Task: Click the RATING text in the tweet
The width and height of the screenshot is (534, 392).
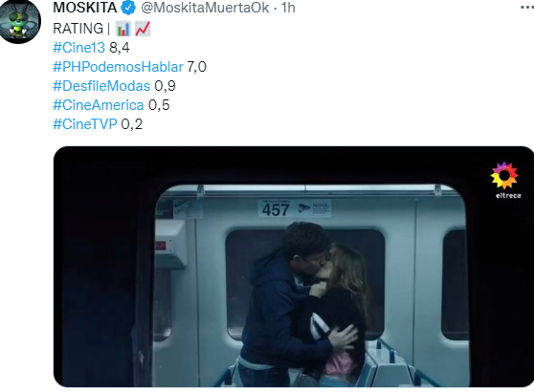Action: [78, 29]
